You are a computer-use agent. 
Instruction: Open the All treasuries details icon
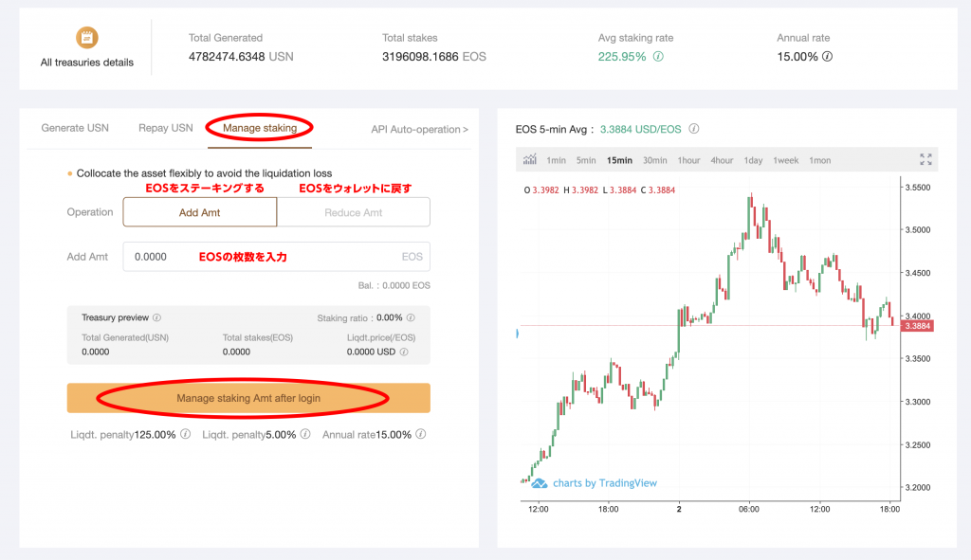[87, 38]
